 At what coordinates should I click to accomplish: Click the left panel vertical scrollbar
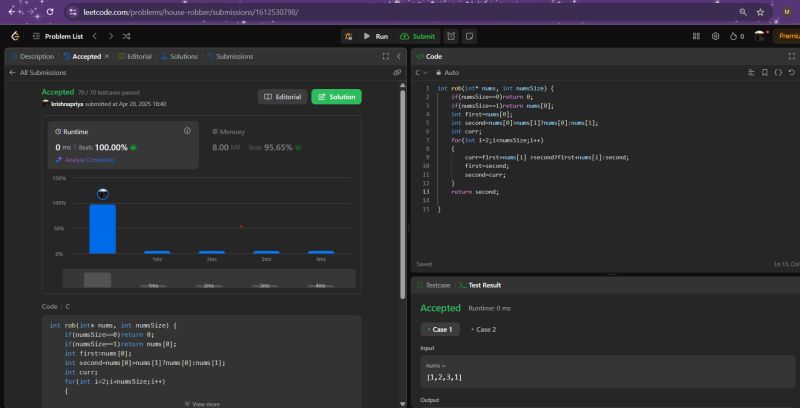(403, 194)
